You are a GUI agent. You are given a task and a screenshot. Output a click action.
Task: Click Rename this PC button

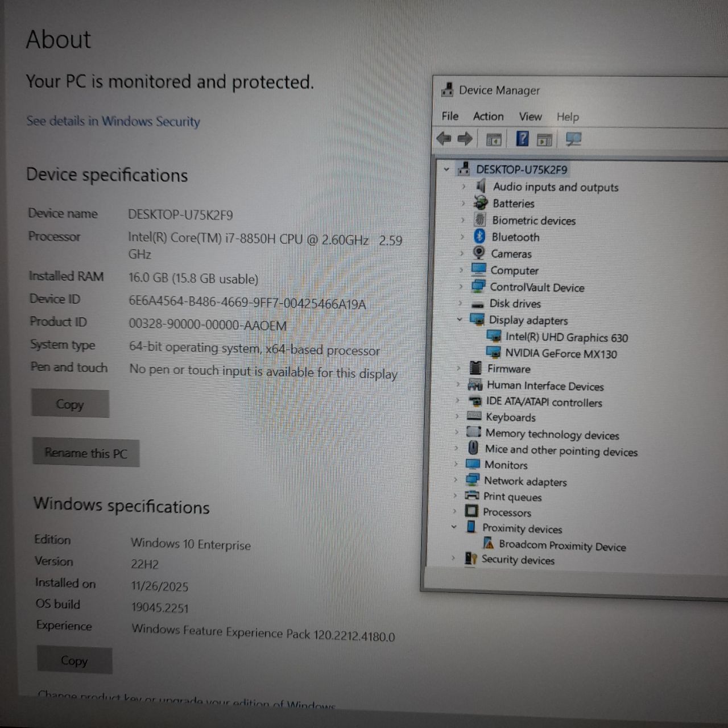click(x=86, y=453)
